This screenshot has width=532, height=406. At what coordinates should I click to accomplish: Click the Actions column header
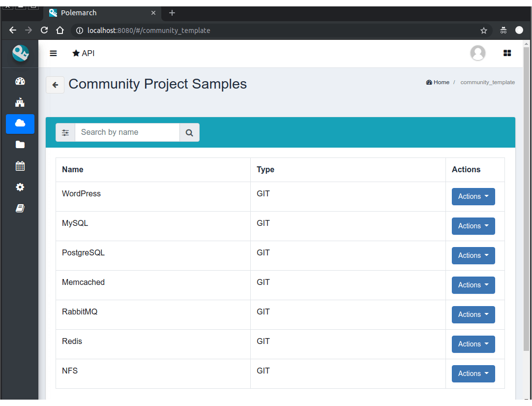click(466, 169)
